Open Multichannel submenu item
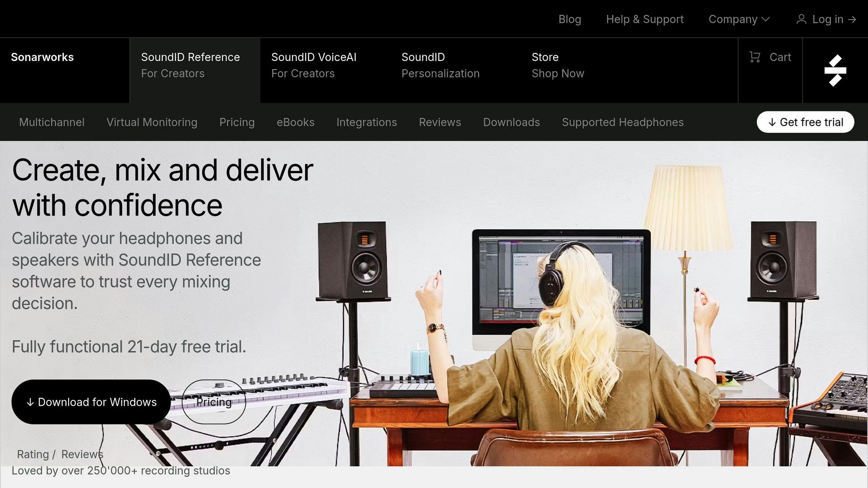The width and height of the screenshot is (868, 488). click(x=52, y=122)
